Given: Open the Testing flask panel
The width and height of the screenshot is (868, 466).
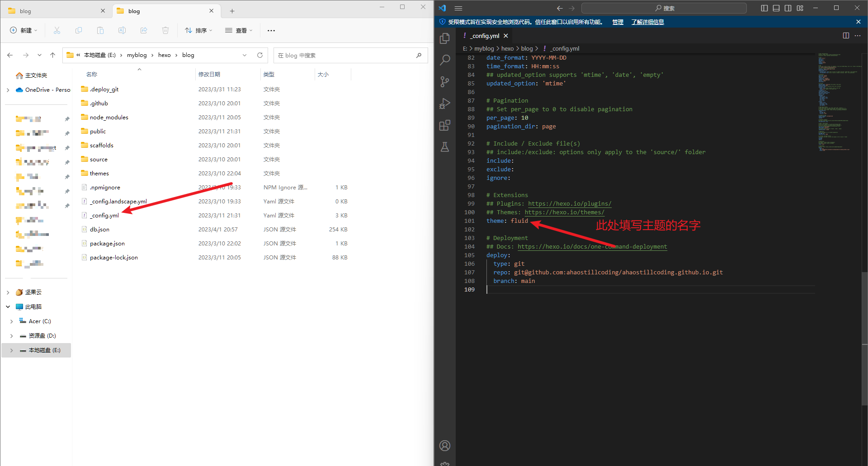Looking at the screenshot, I should (445, 147).
